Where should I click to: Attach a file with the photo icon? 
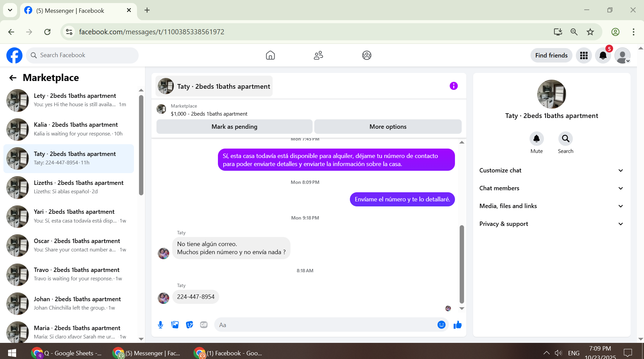point(175,325)
